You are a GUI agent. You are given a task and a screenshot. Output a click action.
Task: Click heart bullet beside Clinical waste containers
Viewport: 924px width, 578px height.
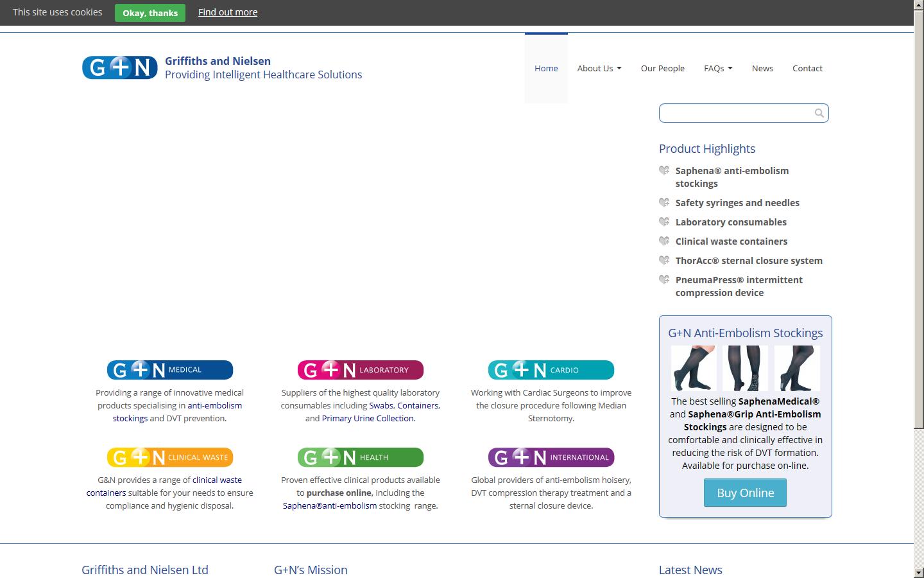pos(664,241)
